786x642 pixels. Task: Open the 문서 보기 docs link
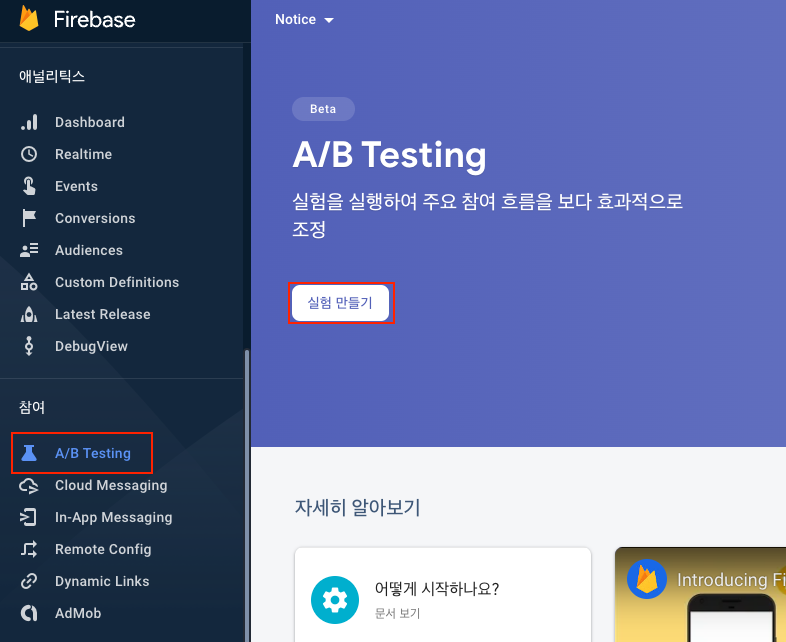coord(398,613)
